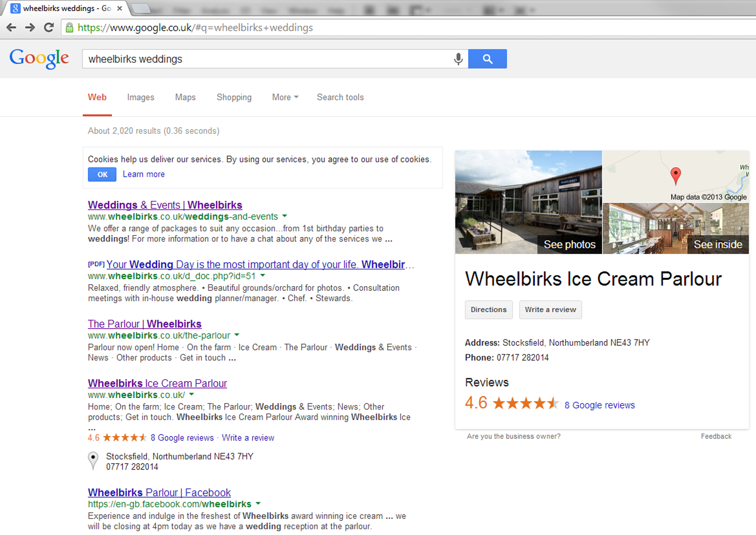Switch to the Images tab
This screenshot has height=535, width=756.
(x=141, y=97)
